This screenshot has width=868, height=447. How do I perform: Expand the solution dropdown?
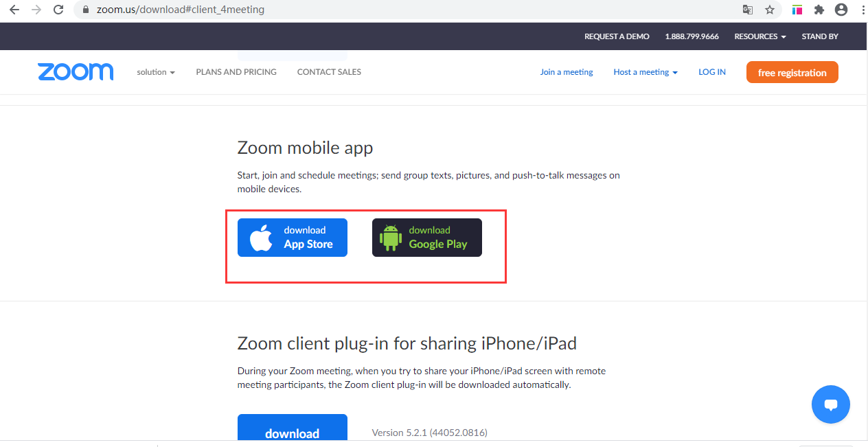click(156, 72)
